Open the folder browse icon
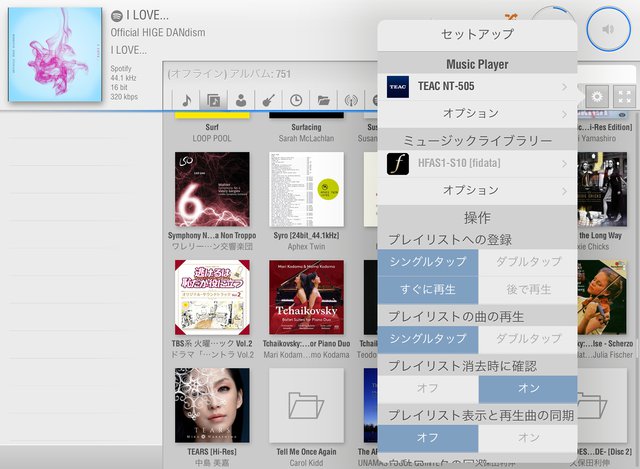 (323, 100)
